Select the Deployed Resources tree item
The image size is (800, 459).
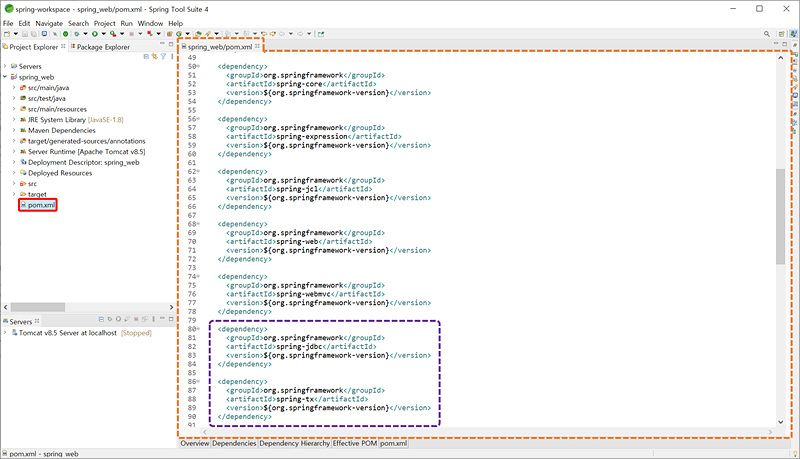(56, 173)
